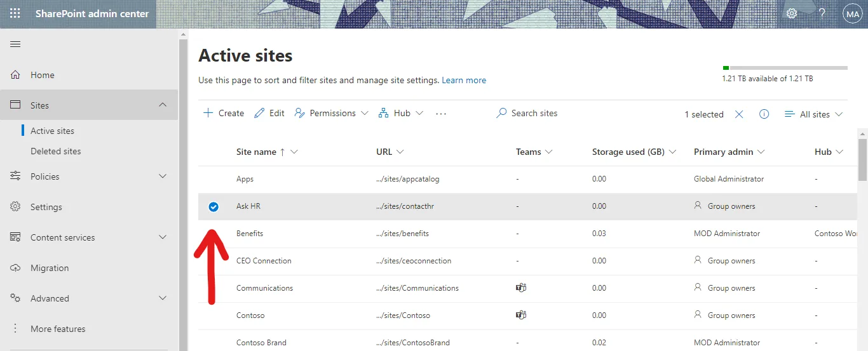Click the All sites view list icon

(790, 114)
